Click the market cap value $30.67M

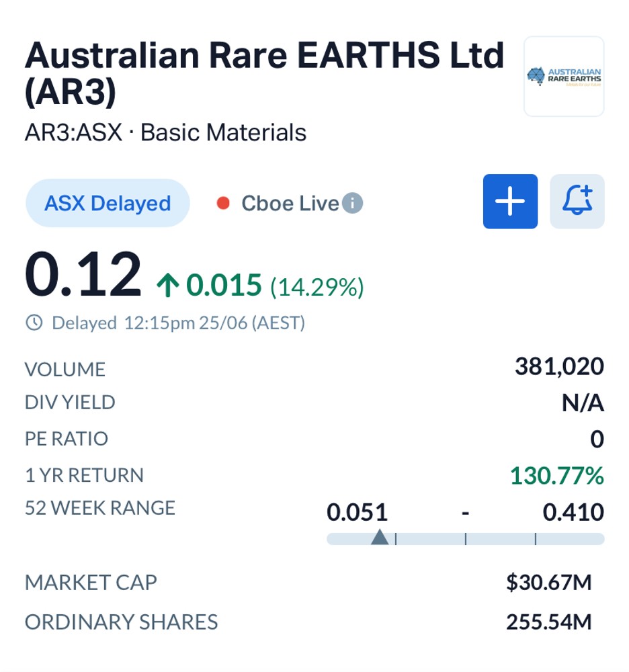[549, 583]
